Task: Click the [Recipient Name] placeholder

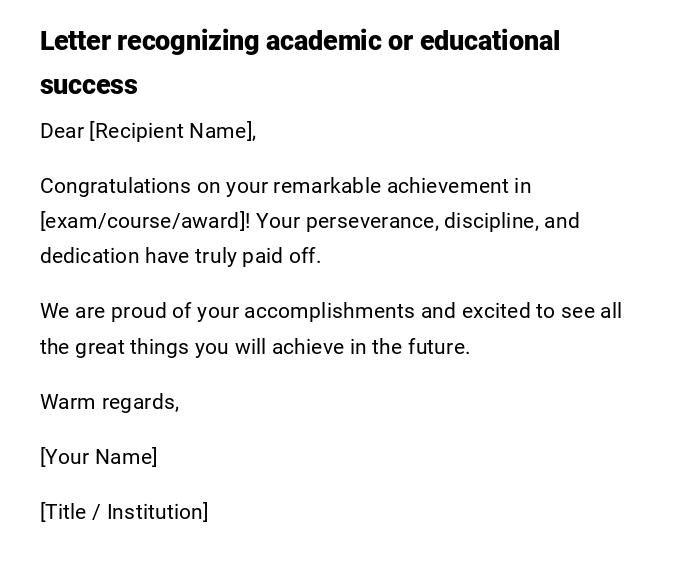Action: [x=172, y=131]
